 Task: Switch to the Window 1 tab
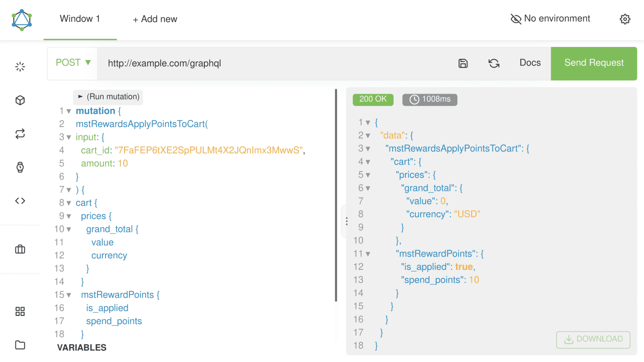[x=80, y=19]
